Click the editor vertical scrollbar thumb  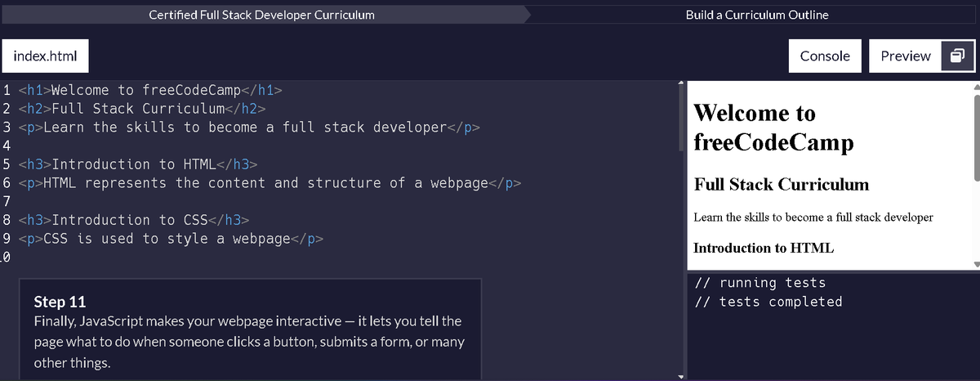point(681,119)
